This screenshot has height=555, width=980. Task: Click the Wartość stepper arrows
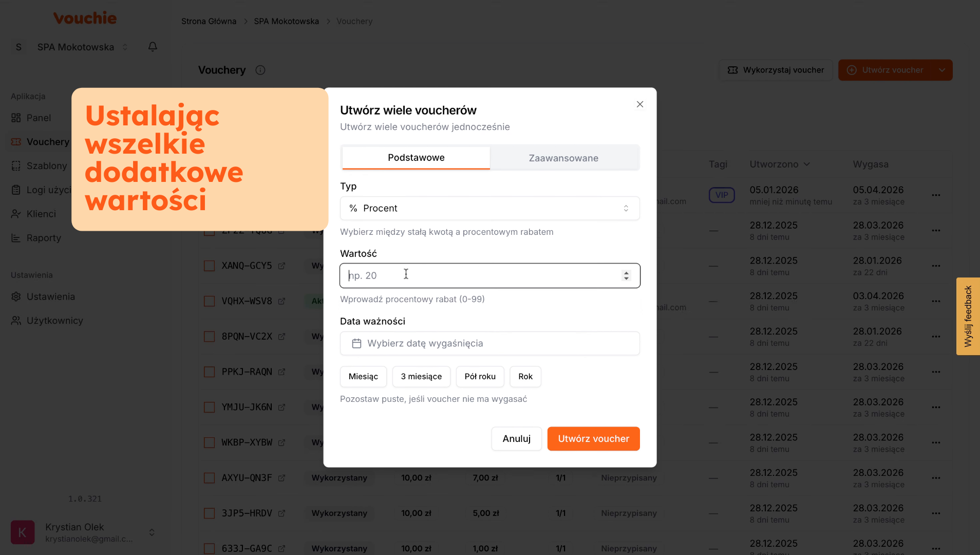pyautogui.click(x=626, y=275)
